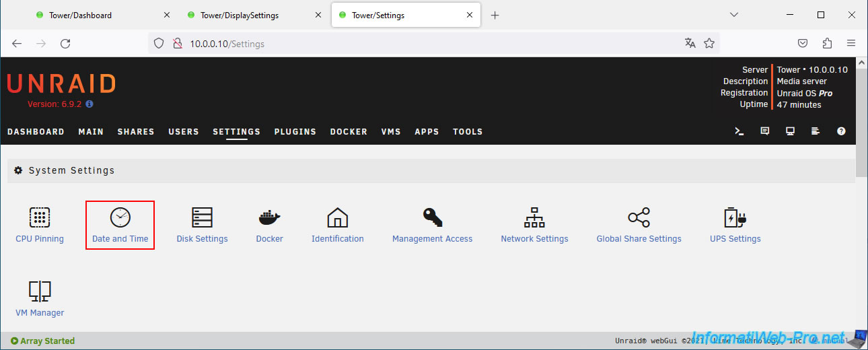
Task: Go to the Dashboard menu
Action: pos(36,132)
